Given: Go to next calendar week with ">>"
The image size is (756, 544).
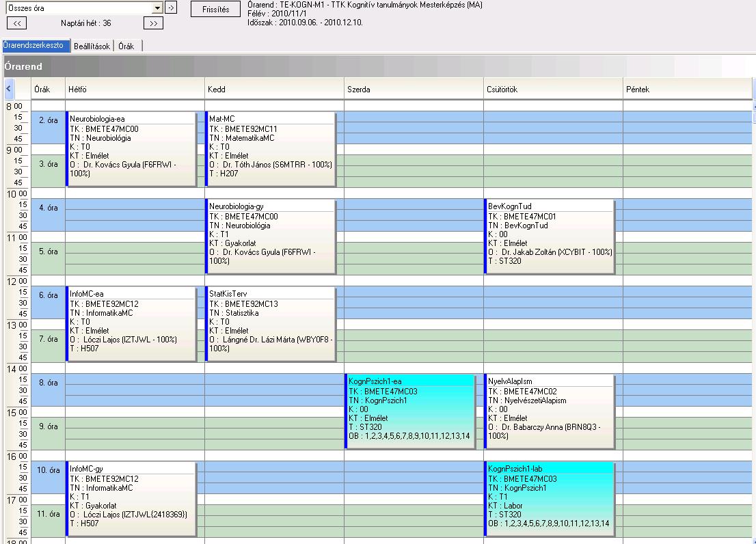Looking at the screenshot, I should (153, 23).
